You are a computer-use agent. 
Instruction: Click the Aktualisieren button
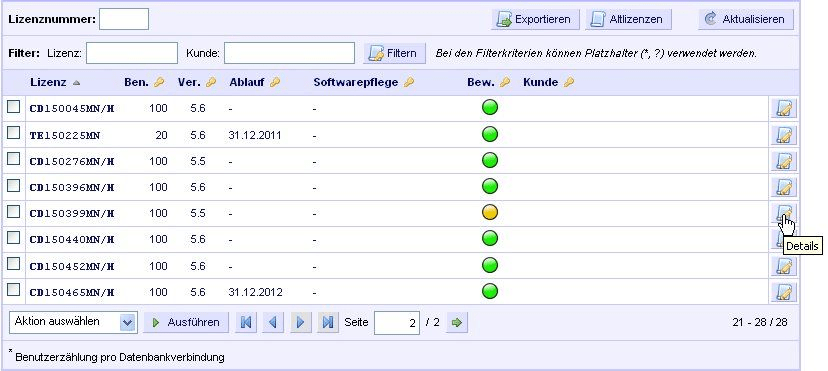[746, 20]
